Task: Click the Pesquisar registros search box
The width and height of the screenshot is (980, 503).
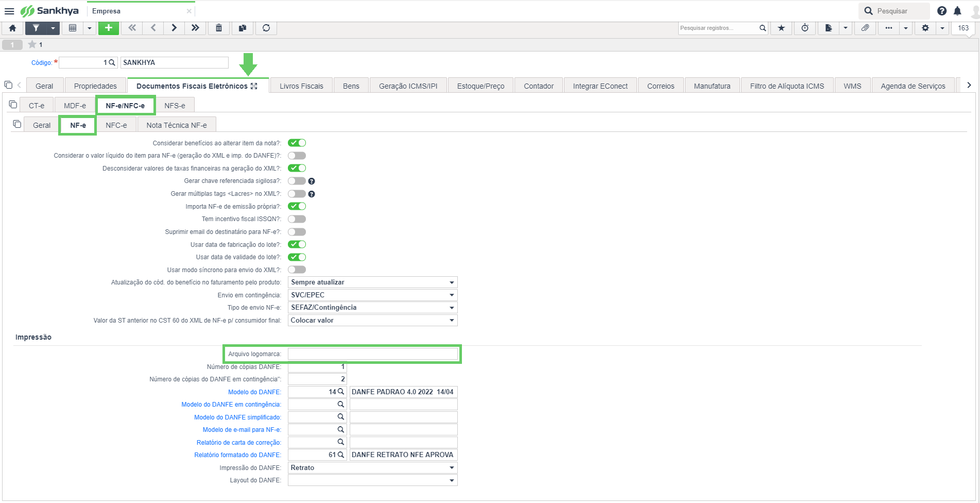Action: 718,28
